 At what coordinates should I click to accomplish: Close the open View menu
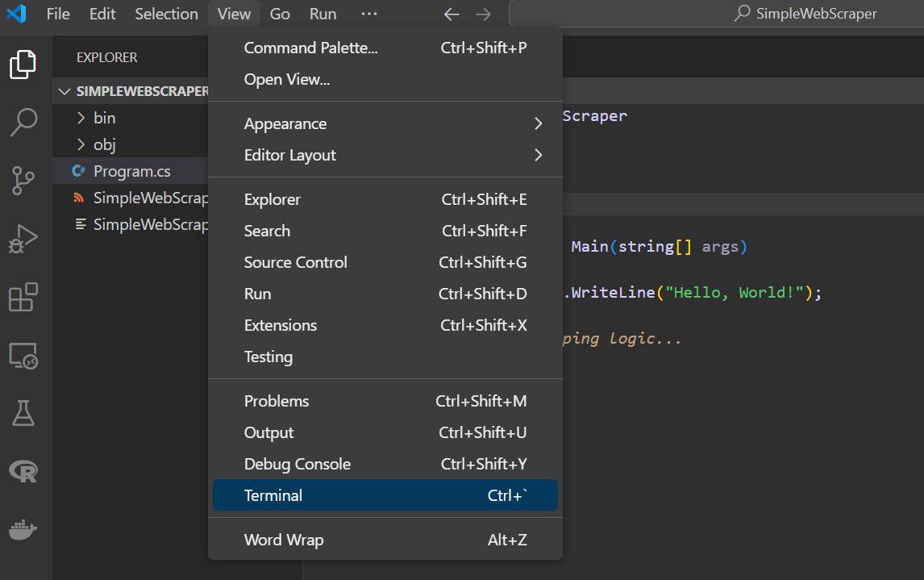tap(234, 14)
